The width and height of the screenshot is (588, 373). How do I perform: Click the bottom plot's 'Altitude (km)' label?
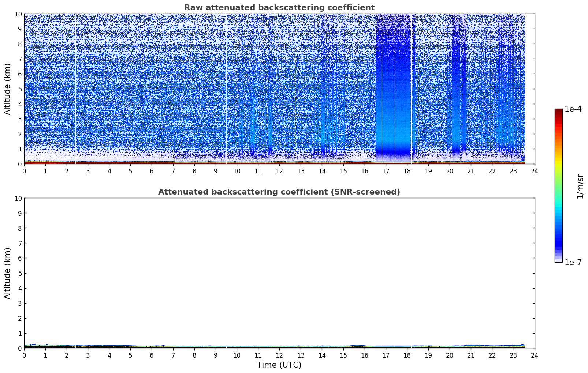click(8, 273)
